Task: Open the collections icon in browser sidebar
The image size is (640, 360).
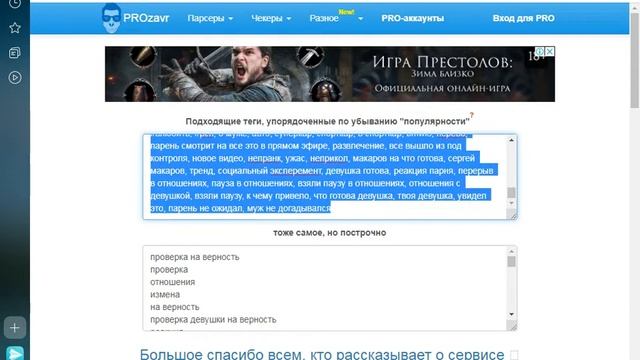Action: [x=15, y=53]
